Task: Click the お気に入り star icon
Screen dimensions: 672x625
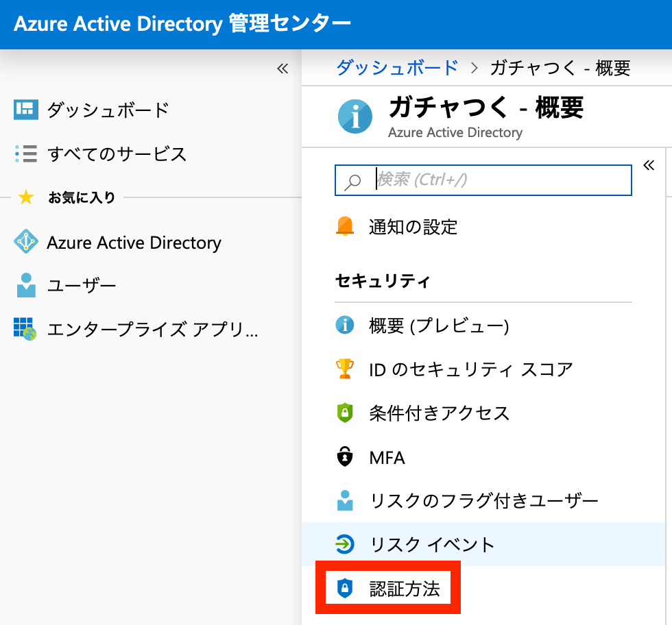Action: [26, 197]
